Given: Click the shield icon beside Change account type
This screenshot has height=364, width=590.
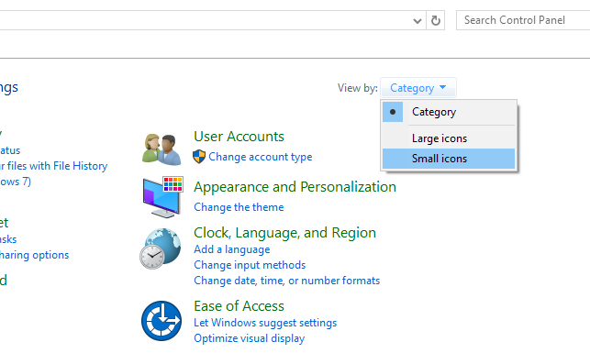Looking at the screenshot, I should click(199, 157).
